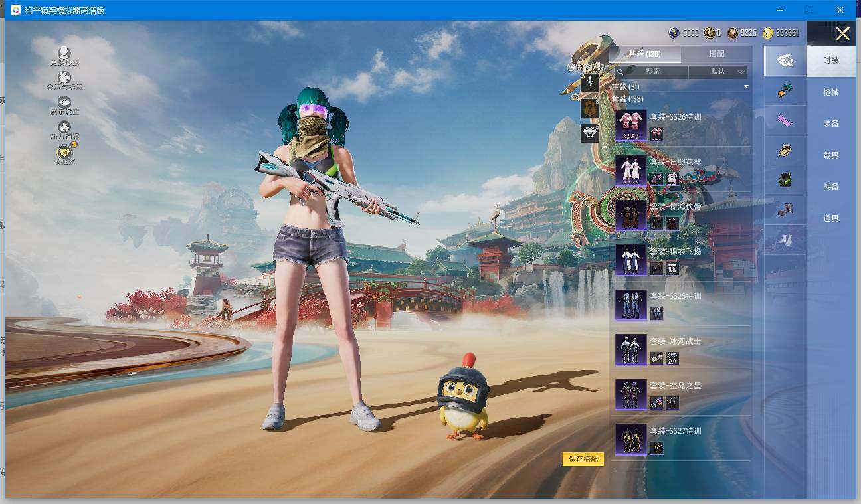
Task: Select the outfit set category icon
Action: (x=785, y=60)
